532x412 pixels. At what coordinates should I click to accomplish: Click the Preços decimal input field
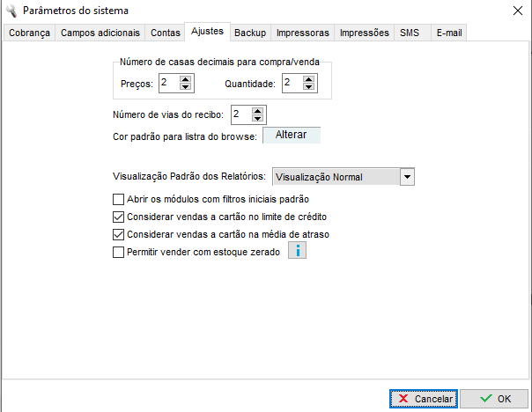point(167,84)
